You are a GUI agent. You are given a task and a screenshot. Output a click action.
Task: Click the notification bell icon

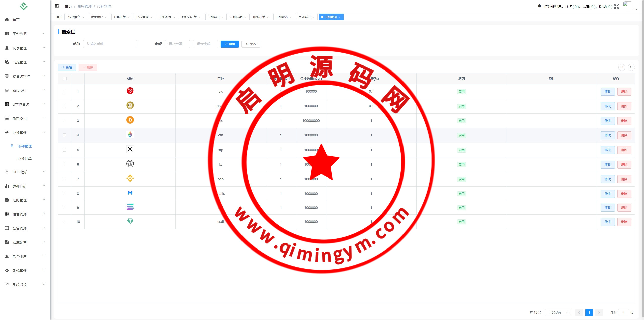pos(539,6)
